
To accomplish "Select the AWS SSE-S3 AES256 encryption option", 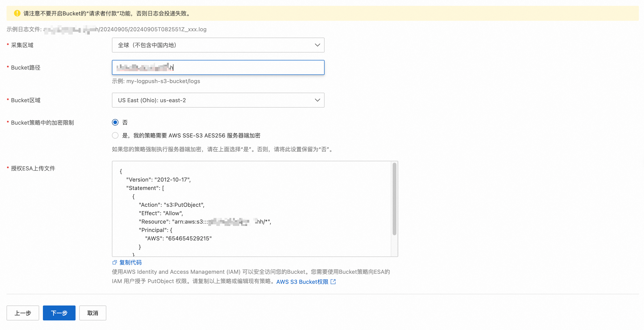I will coord(115,135).
